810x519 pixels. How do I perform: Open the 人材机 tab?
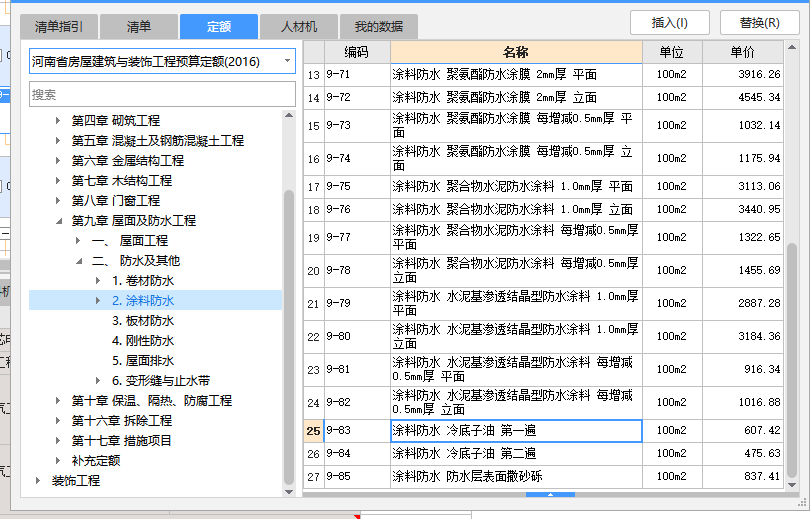(x=299, y=26)
